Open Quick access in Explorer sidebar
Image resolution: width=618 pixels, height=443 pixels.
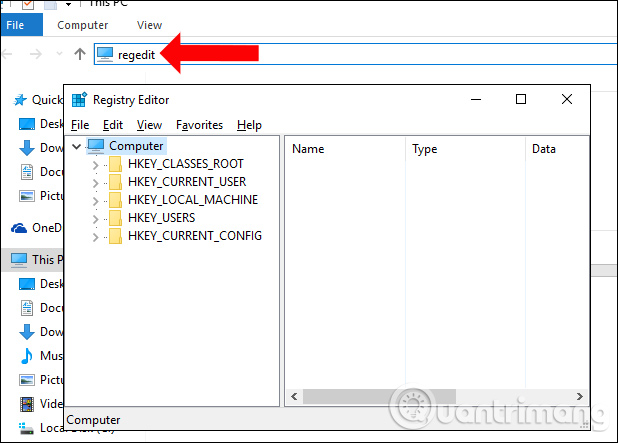pyautogui.click(x=38, y=100)
